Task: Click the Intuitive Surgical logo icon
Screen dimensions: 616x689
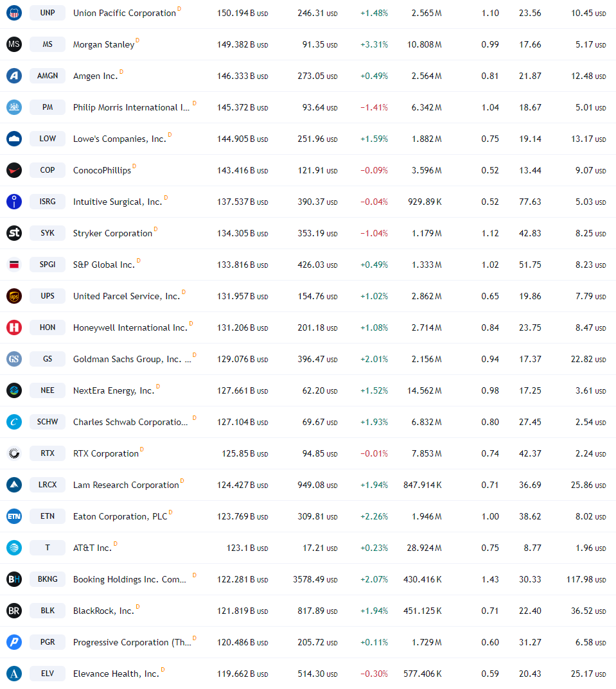Action: [14, 202]
